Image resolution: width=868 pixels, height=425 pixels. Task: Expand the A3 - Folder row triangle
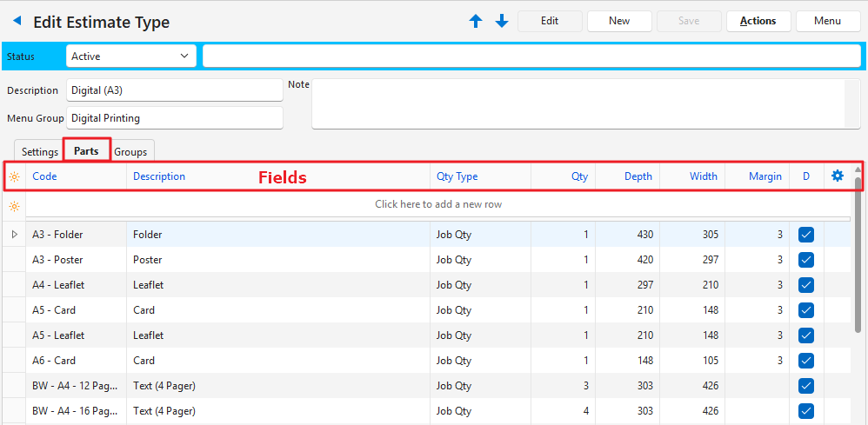14,235
